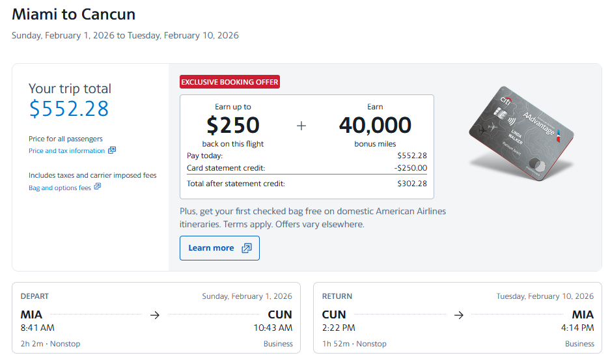Click the $552.28 trip total amount
The width and height of the screenshot is (610, 364).
pyautogui.click(x=69, y=109)
